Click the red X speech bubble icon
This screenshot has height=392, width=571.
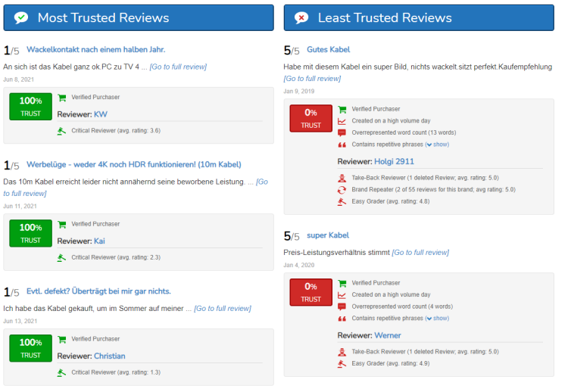[301, 17]
